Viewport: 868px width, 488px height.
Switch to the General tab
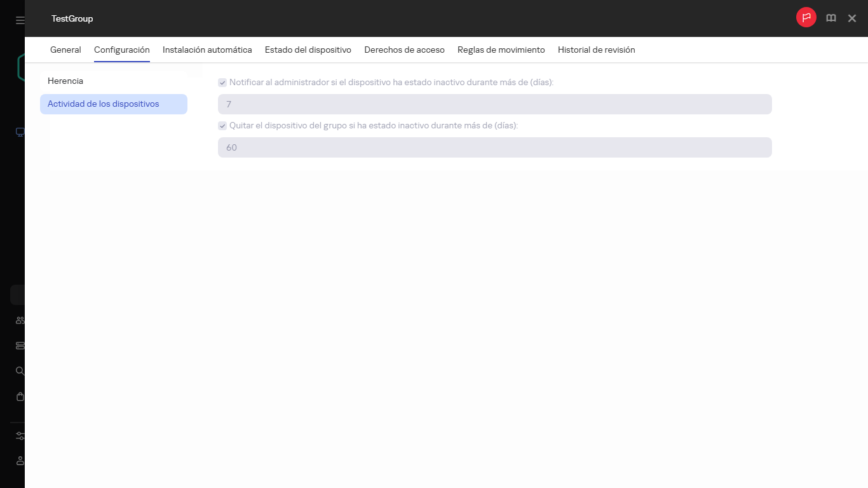coord(65,50)
